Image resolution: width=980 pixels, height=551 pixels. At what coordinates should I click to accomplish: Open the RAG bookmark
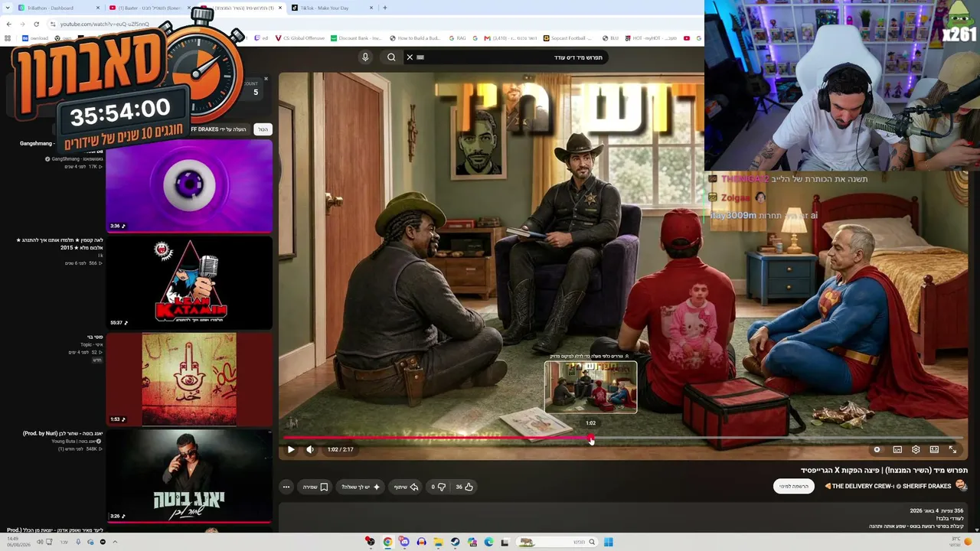click(x=457, y=38)
